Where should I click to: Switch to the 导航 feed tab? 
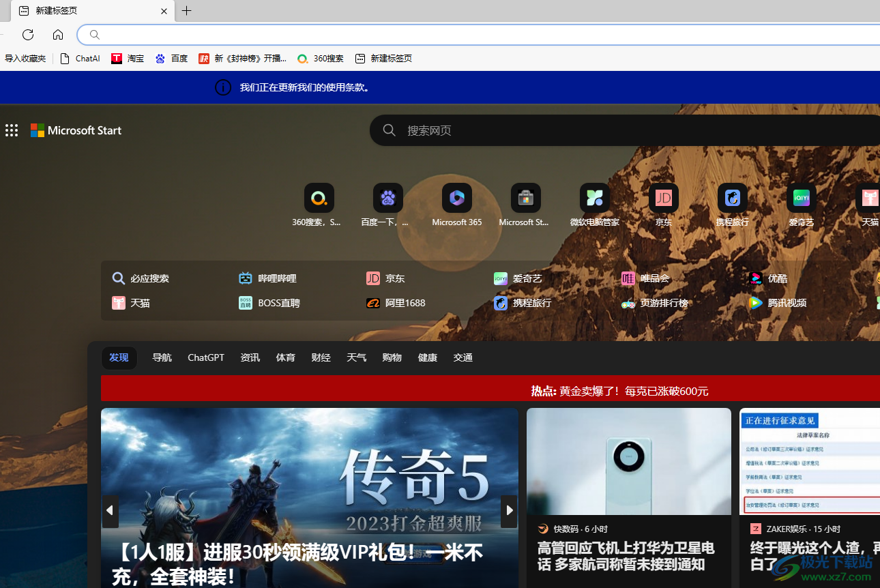[x=162, y=357]
